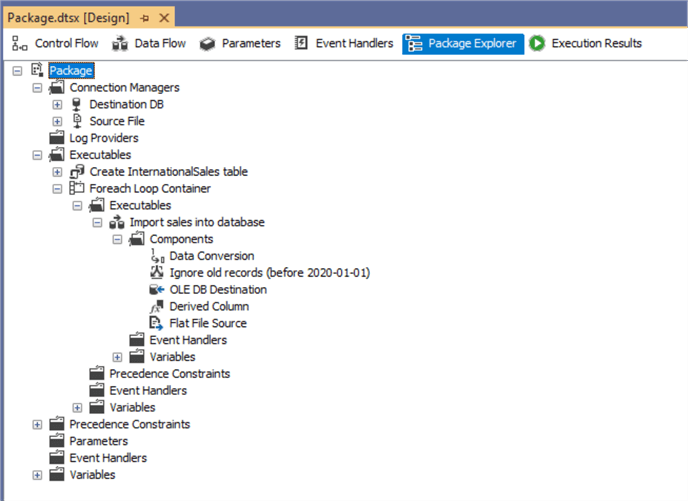Image resolution: width=688 pixels, height=501 pixels.
Task: Select the OLE DB Destination label
Action: (218, 290)
